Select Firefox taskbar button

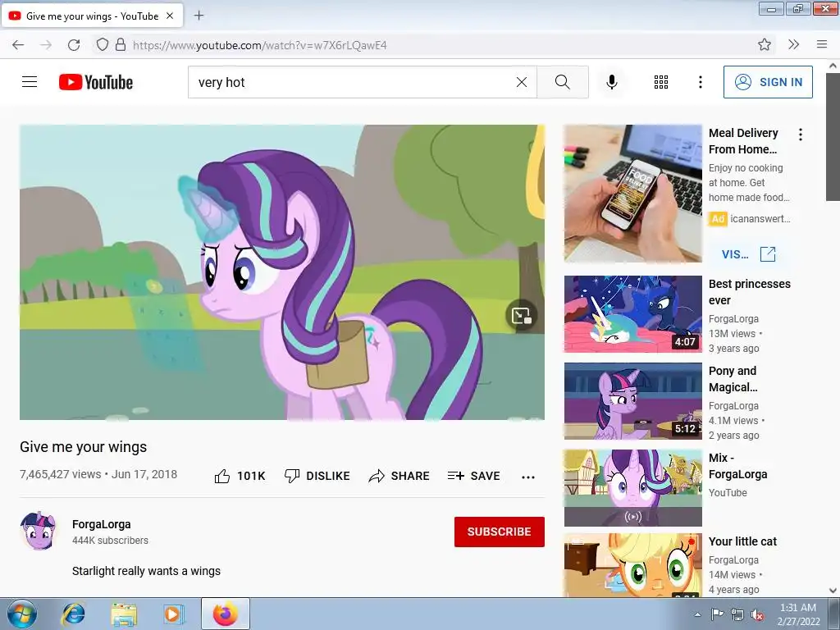(x=226, y=614)
